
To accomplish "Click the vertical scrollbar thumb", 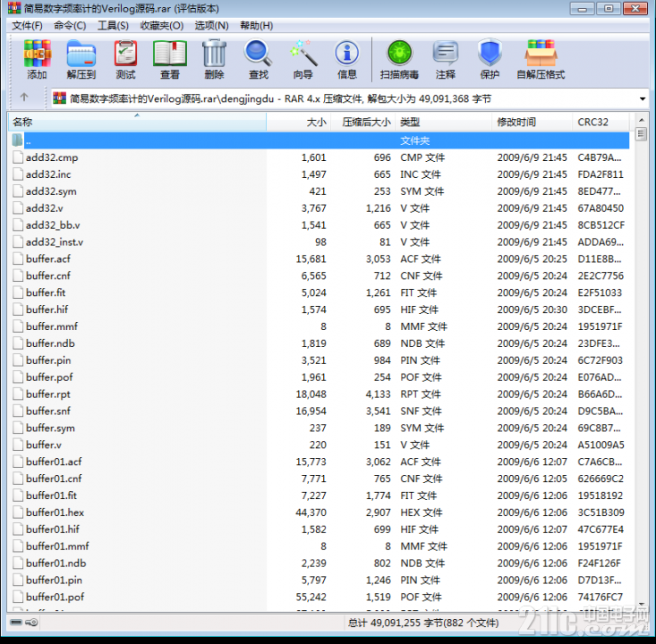I will click(642, 134).
